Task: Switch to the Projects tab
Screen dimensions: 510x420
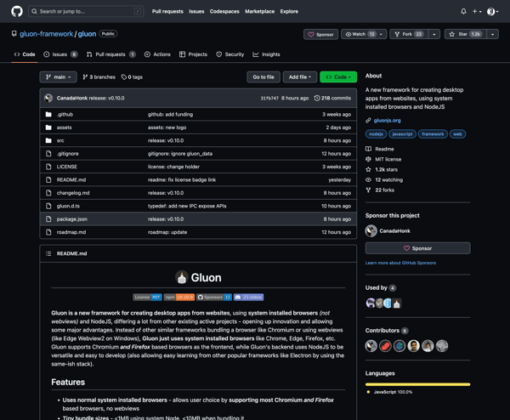Action: click(193, 54)
